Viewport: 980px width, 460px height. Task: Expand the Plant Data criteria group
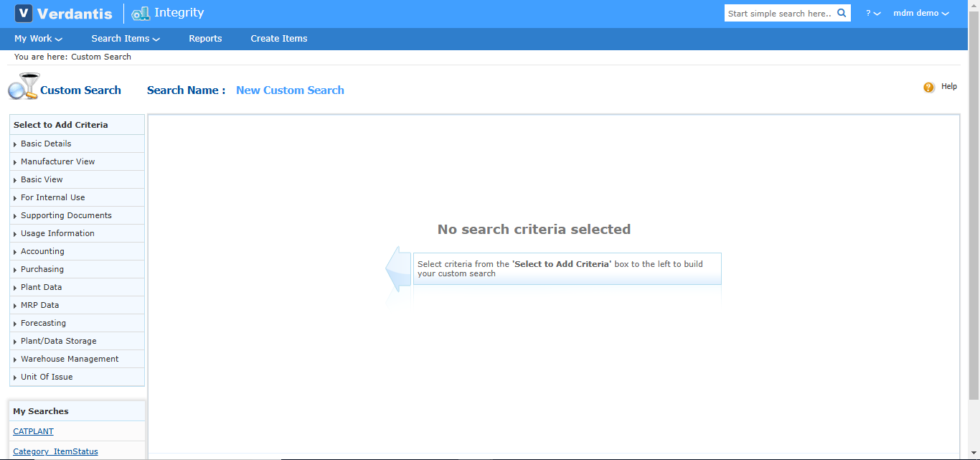pos(41,287)
